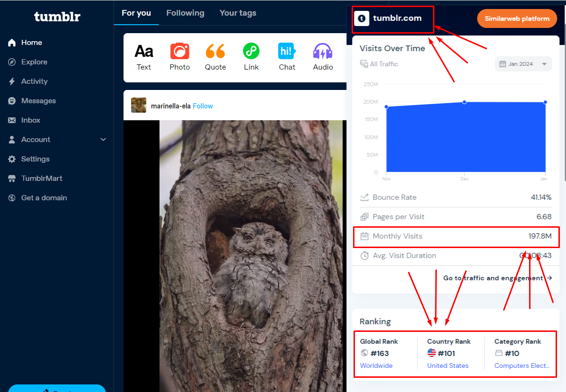
Task: Click the Similarweb platform button
Action: coord(517,18)
